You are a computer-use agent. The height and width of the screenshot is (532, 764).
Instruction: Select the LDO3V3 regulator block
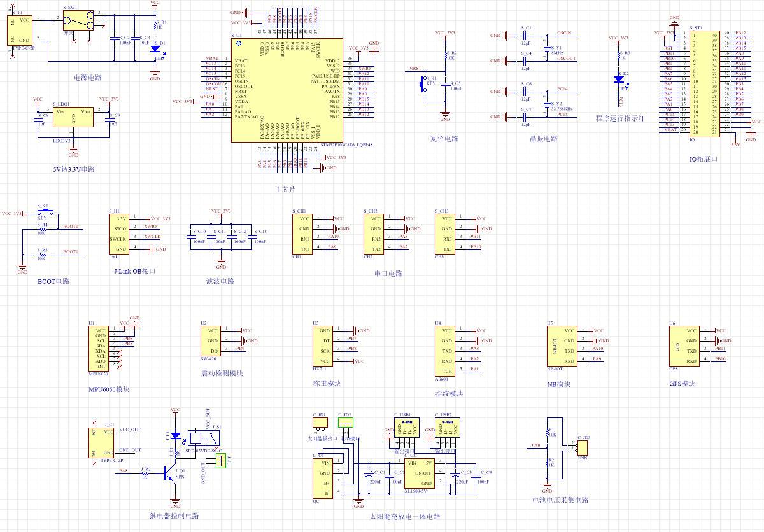[x=73, y=118]
